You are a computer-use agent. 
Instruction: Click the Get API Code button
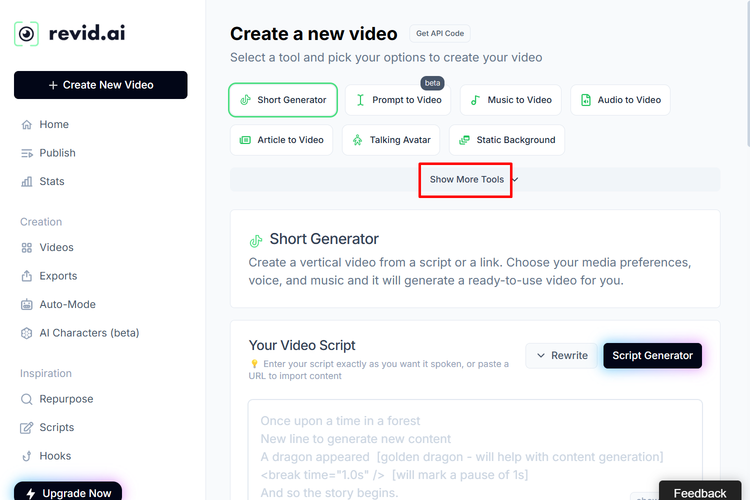[440, 33]
